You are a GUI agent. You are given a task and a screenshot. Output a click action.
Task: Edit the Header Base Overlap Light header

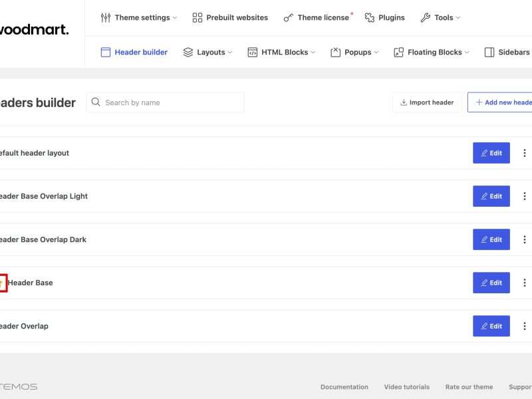(x=491, y=196)
